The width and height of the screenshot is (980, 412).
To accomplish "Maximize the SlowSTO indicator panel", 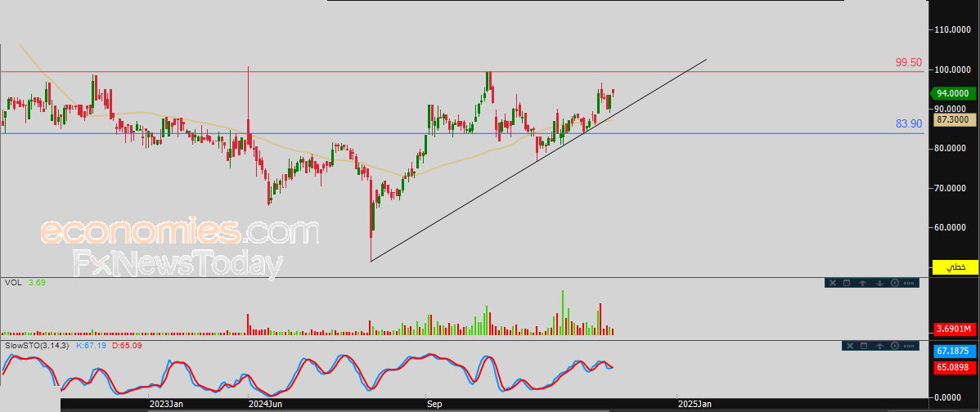I will [x=865, y=345].
